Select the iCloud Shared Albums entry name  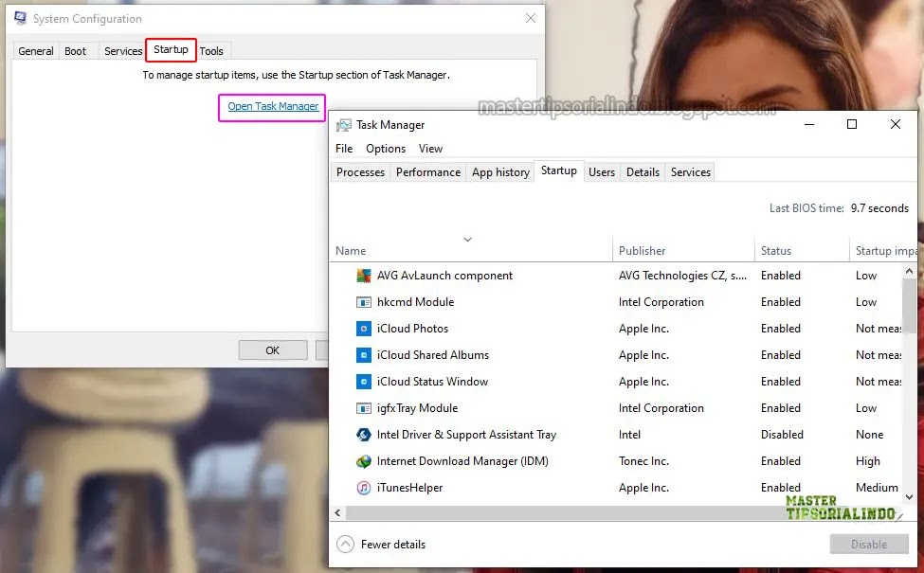click(x=432, y=355)
